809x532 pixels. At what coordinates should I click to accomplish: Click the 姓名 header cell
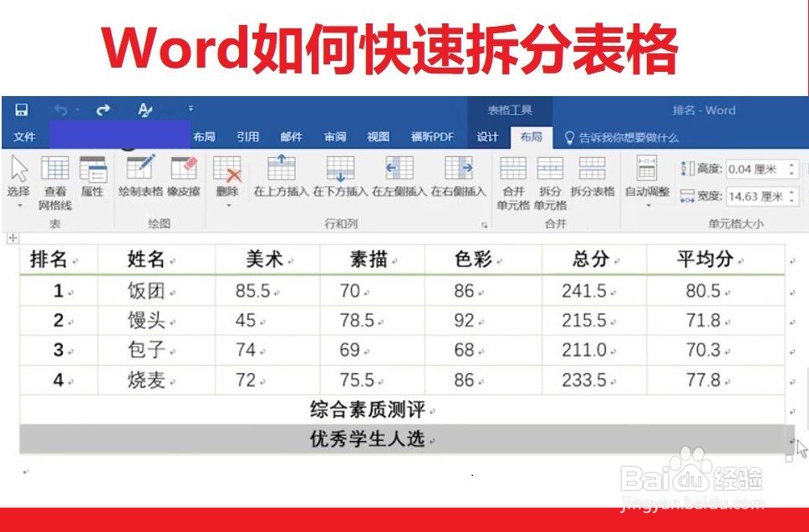pyautogui.click(x=156, y=259)
